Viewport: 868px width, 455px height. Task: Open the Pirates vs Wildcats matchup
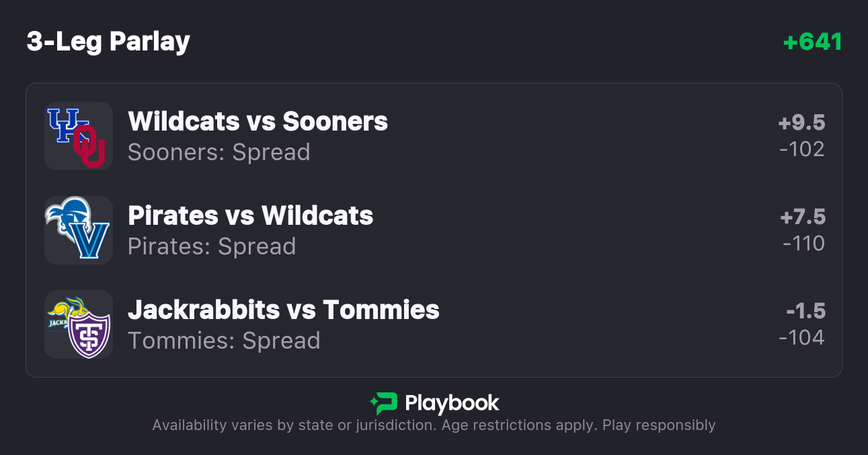click(250, 216)
